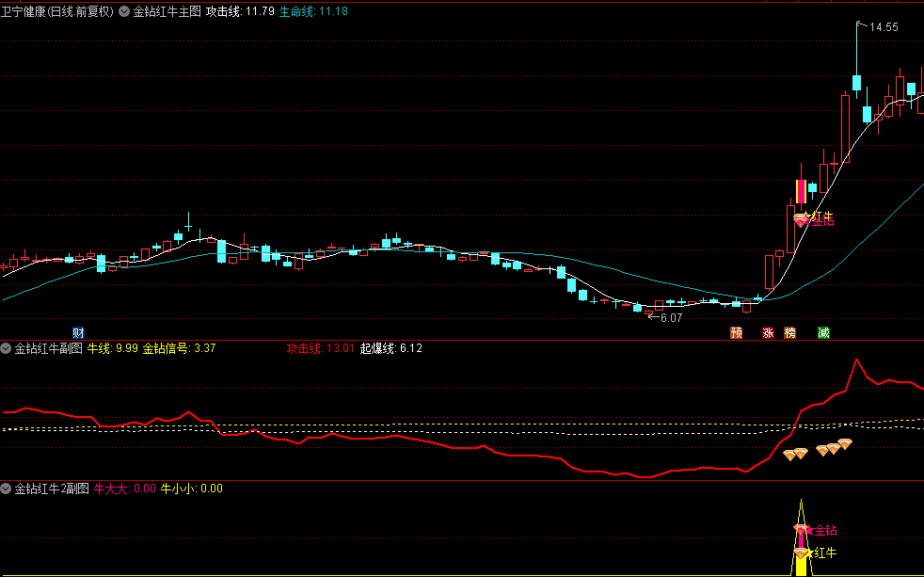
Task: Click the 攻击线: 11.79 value in the main chart header
Action: click(240, 11)
